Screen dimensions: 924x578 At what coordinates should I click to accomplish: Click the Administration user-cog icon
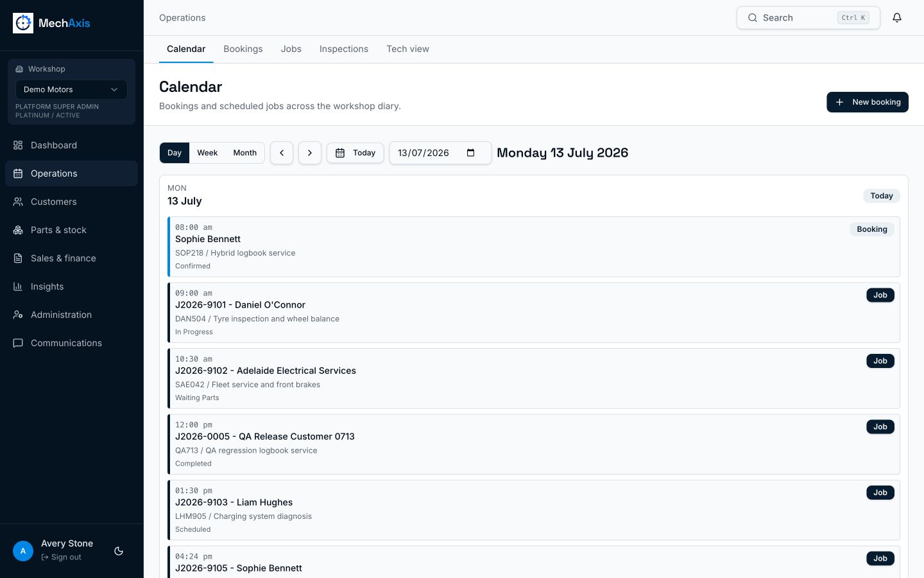click(18, 315)
